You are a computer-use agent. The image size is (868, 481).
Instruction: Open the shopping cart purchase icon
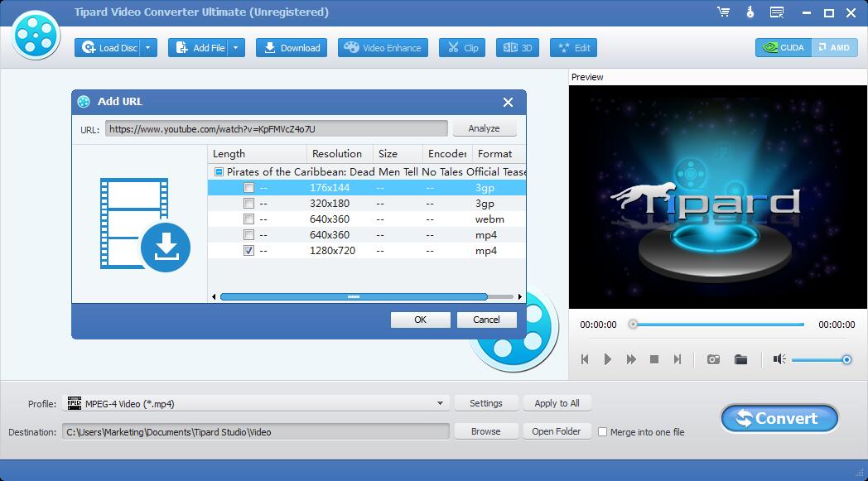click(x=724, y=12)
